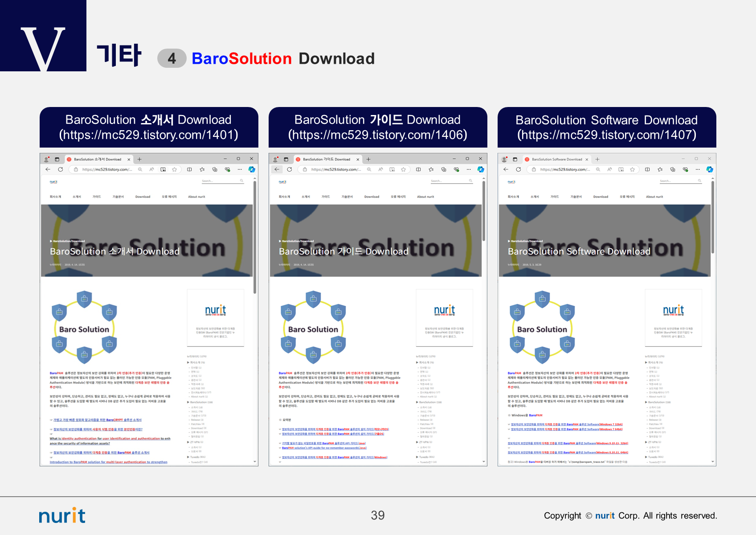The width and height of the screenshot is (756, 535).
Task: Expand 회사소개 category in 소개서 Download sidebar
Action: [196, 362]
